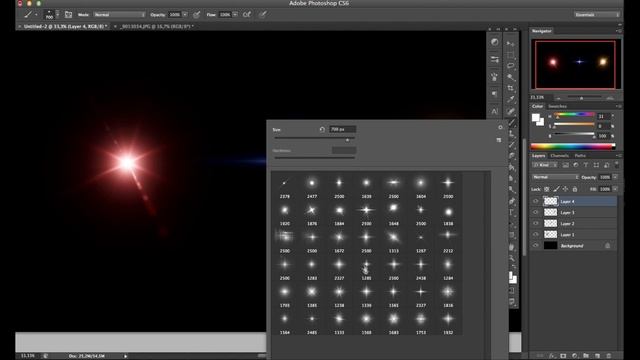Click the Navigator preview thumbnail
The width and height of the screenshot is (640, 360).
(x=575, y=64)
